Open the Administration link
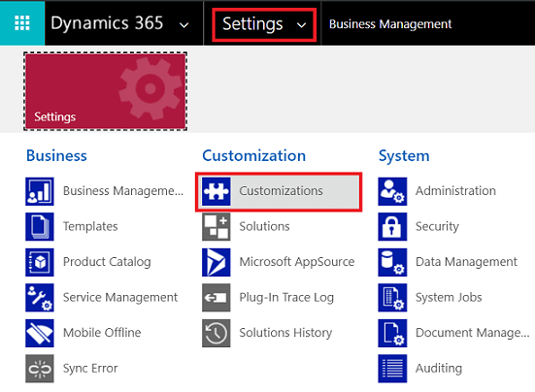The image size is (535, 392). [x=455, y=191]
